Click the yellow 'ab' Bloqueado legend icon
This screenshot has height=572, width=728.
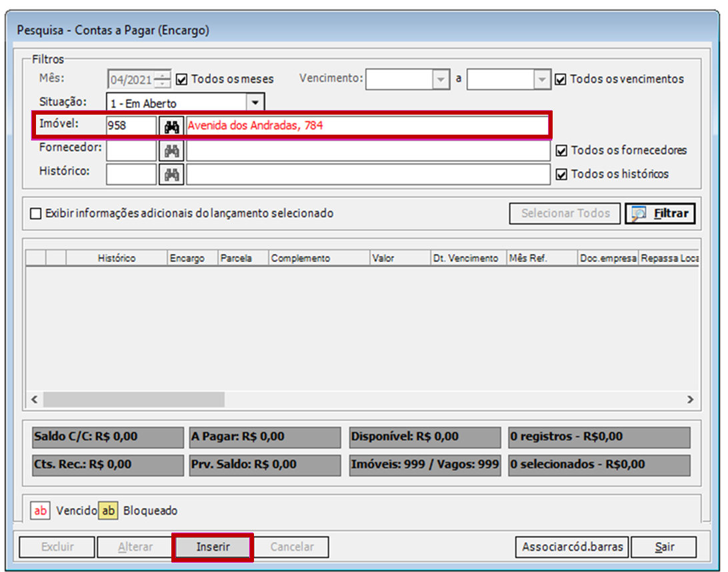point(108,511)
